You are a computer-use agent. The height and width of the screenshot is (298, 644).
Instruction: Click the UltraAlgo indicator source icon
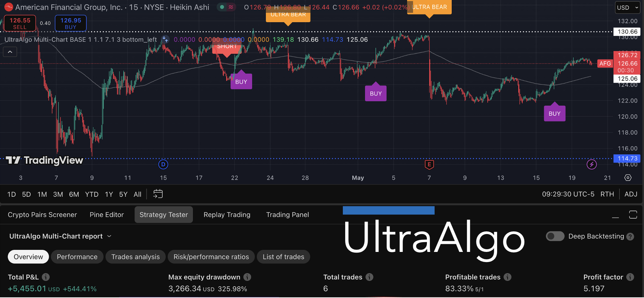(165, 39)
